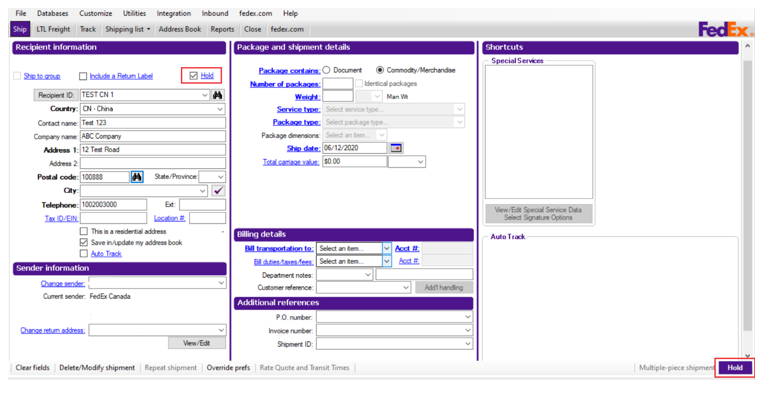Click binoculars icon next to Recipient ID

click(x=218, y=95)
